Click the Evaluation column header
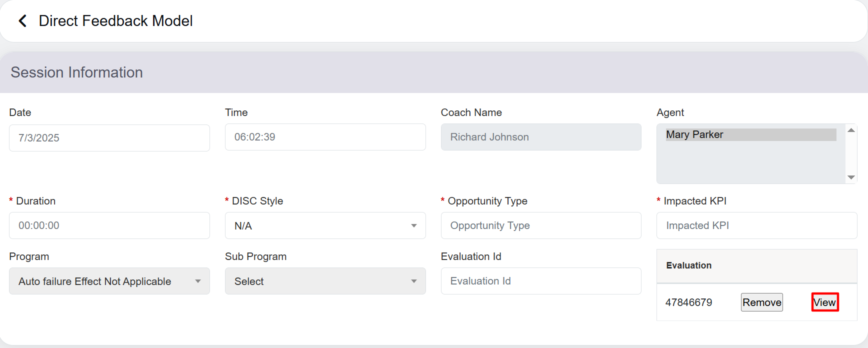Screen dimensions: 868x348 click(688, 265)
